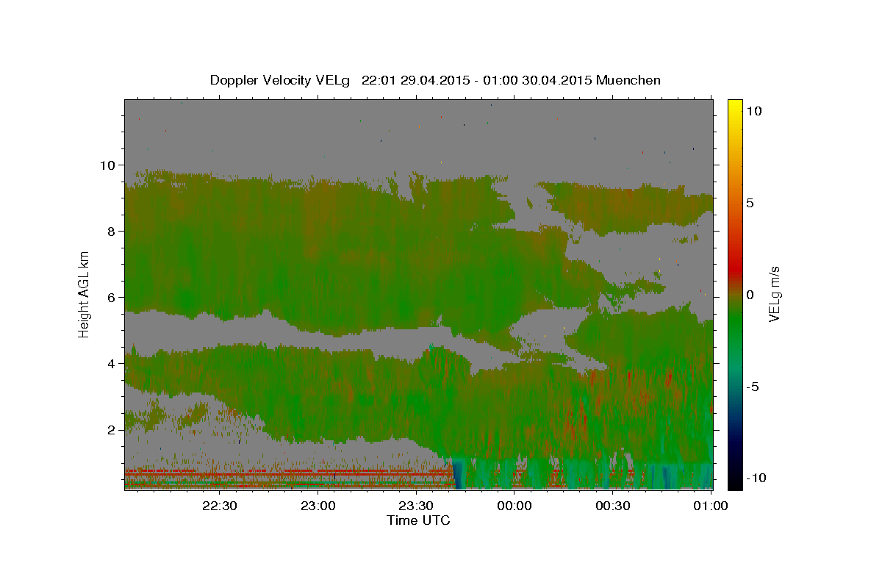Click the plot title 'Doppler Velocity VELg'
The height and width of the screenshot is (588, 882).
[282, 80]
